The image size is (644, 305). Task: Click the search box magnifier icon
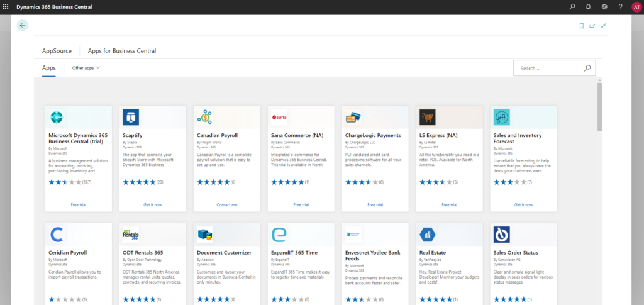[x=587, y=68]
